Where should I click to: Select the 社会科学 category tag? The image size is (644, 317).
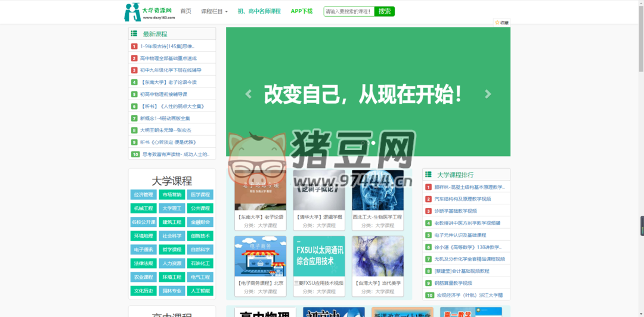click(x=172, y=236)
